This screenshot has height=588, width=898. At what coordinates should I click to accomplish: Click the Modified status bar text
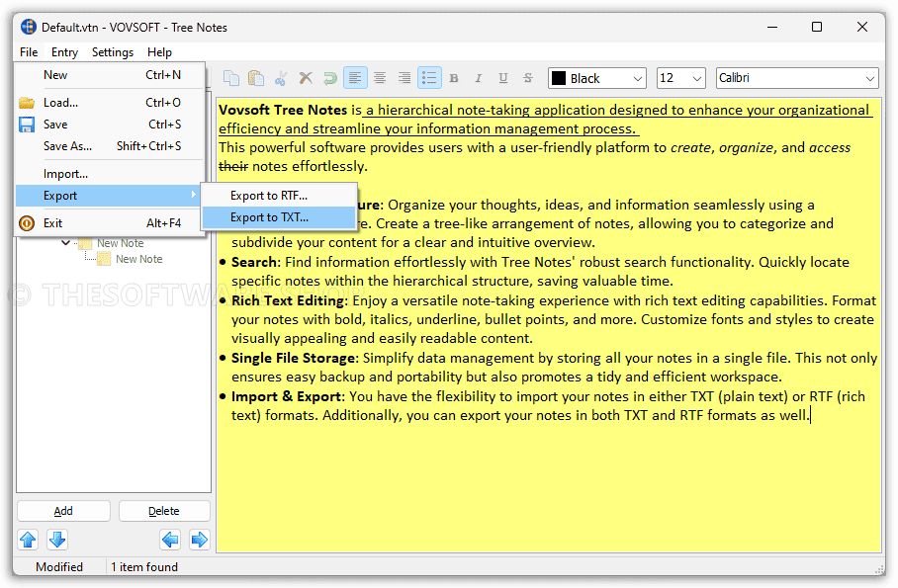[59, 567]
